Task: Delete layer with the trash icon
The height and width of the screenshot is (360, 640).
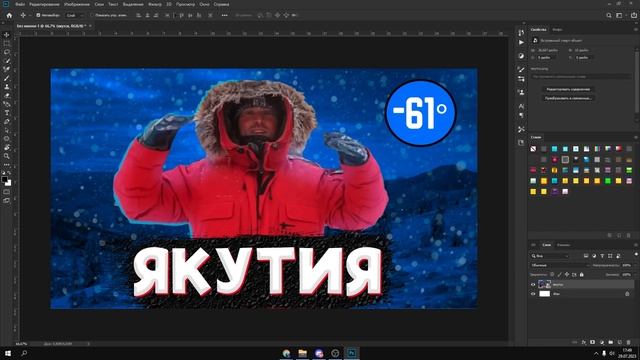Action: tap(629, 342)
